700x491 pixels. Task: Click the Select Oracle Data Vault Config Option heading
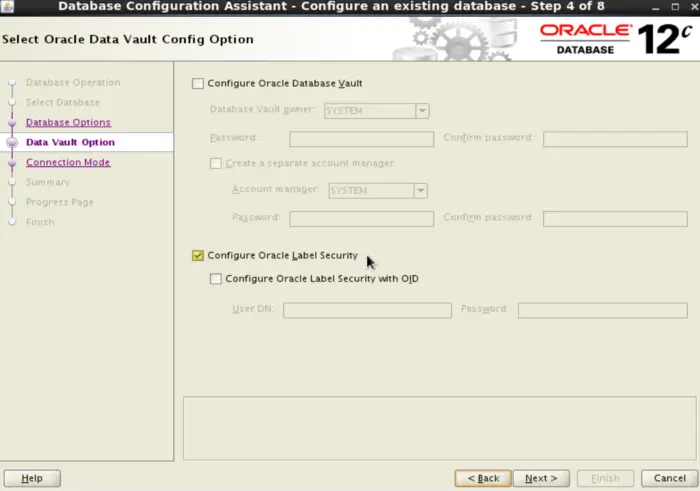(x=128, y=39)
